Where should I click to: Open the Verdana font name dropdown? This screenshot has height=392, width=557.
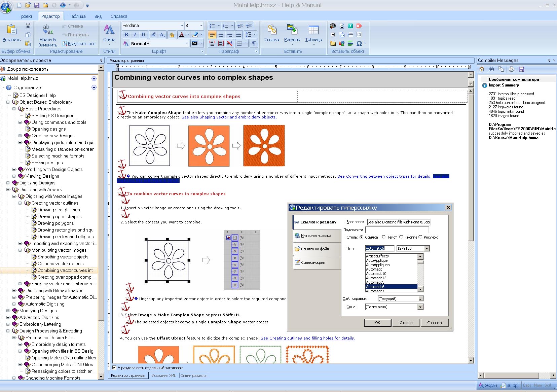(x=182, y=26)
